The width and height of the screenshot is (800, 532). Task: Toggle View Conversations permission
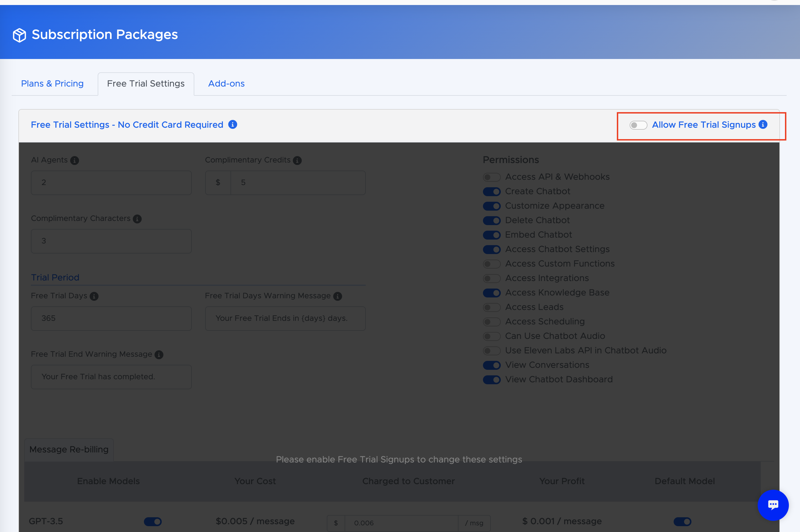[x=492, y=365]
